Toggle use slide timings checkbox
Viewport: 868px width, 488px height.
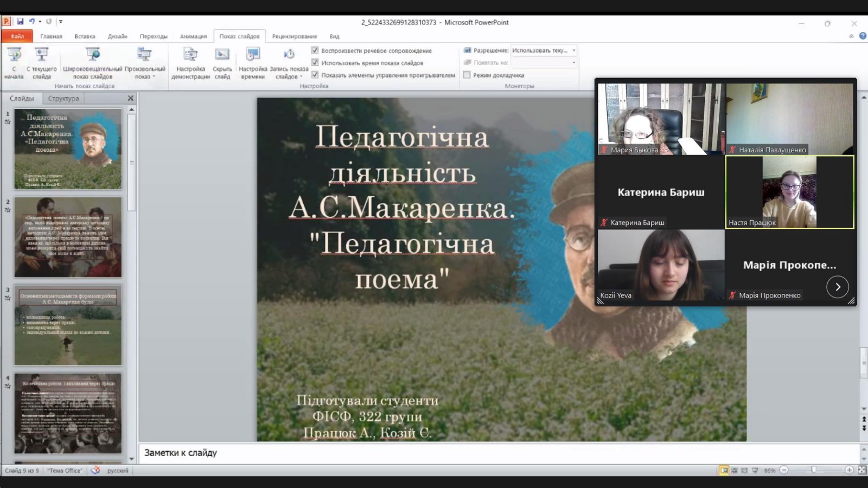tap(315, 63)
